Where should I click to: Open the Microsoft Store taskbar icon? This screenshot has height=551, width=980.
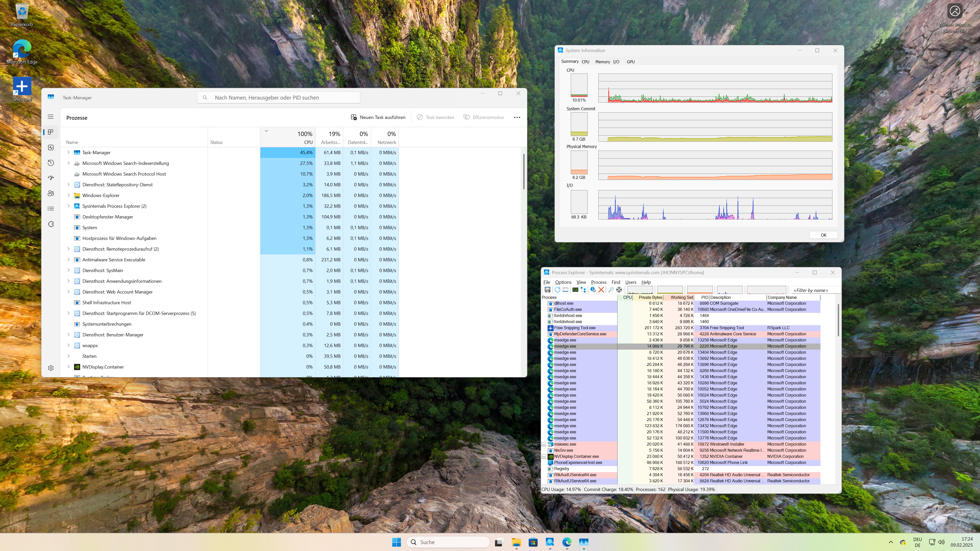(x=533, y=542)
